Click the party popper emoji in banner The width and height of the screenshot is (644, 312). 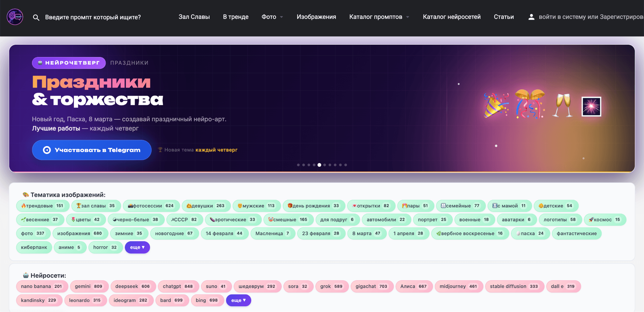coord(496,105)
